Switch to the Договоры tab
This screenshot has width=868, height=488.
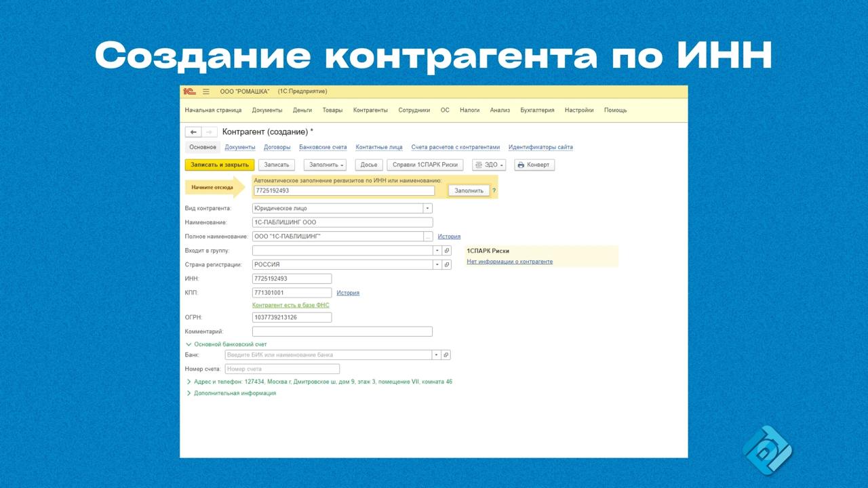coord(277,147)
